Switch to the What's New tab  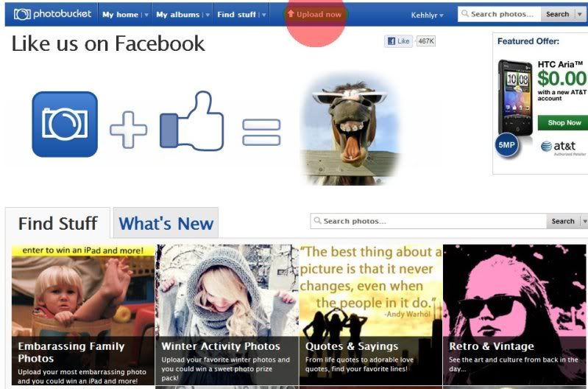point(166,223)
